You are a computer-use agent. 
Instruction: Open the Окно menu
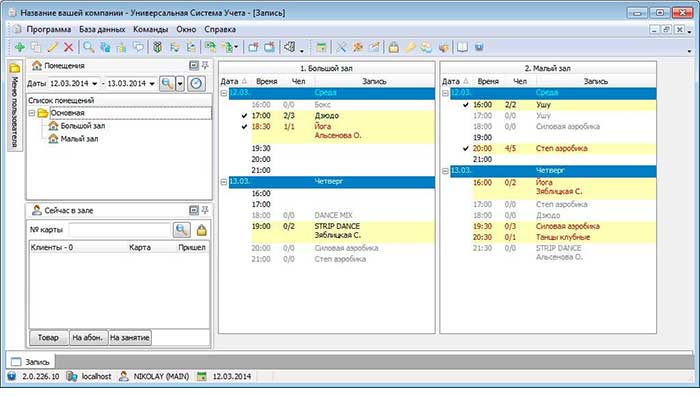(186, 29)
